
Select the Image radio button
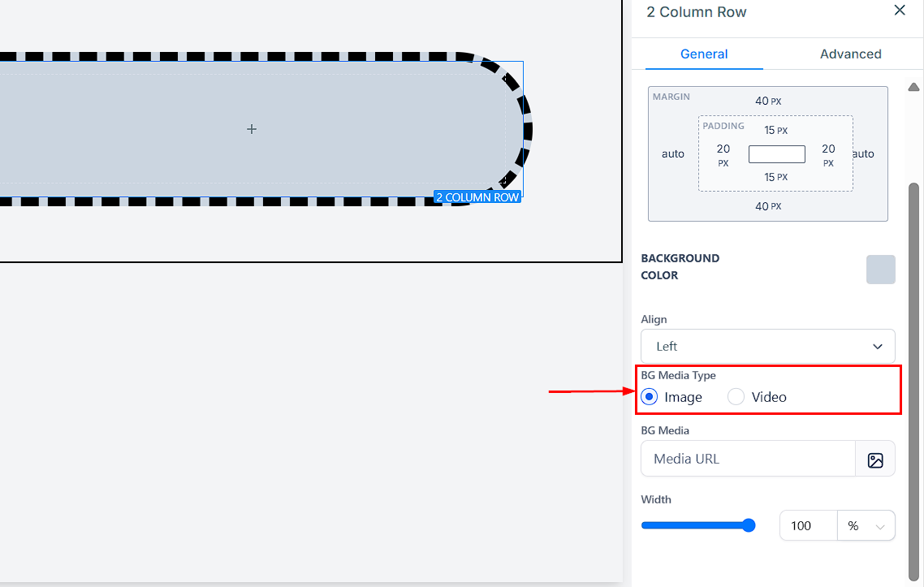pyautogui.click(x=650, y=397)
